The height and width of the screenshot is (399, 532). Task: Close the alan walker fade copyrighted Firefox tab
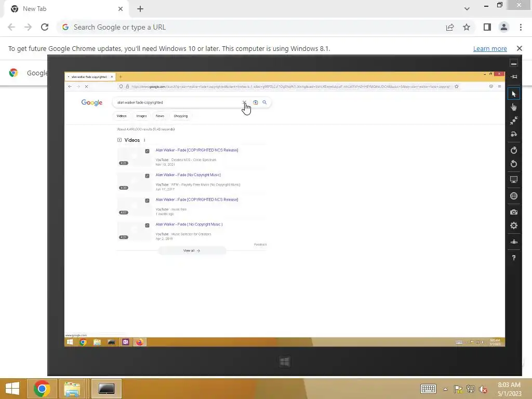[112, 77]
